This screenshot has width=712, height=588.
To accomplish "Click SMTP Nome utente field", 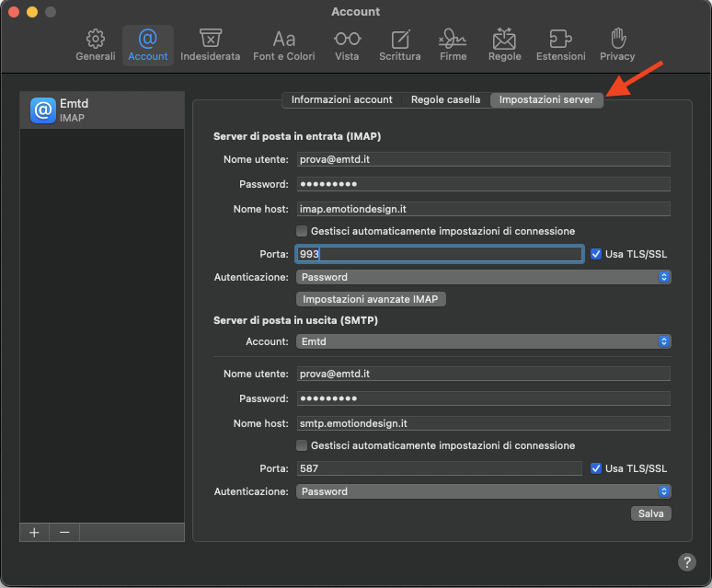I will pyautogui.click(x=484, y=374).
